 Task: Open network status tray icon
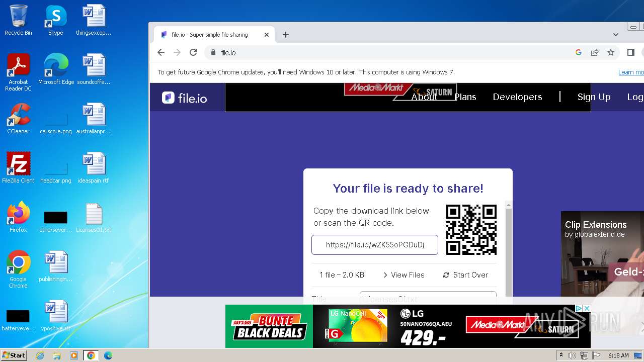pyautogui.click(x=584, y=355)
